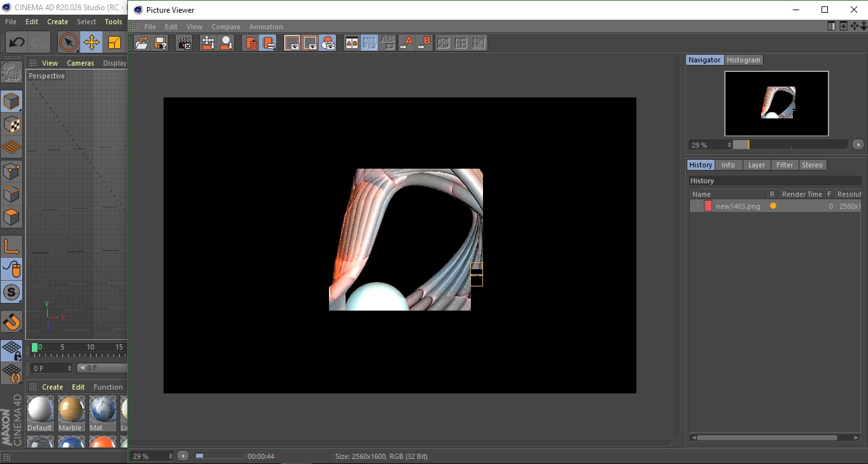Toggle the render status dot for new1403.png
This screenshot has height=464, width=868.
tap(773, 206)
